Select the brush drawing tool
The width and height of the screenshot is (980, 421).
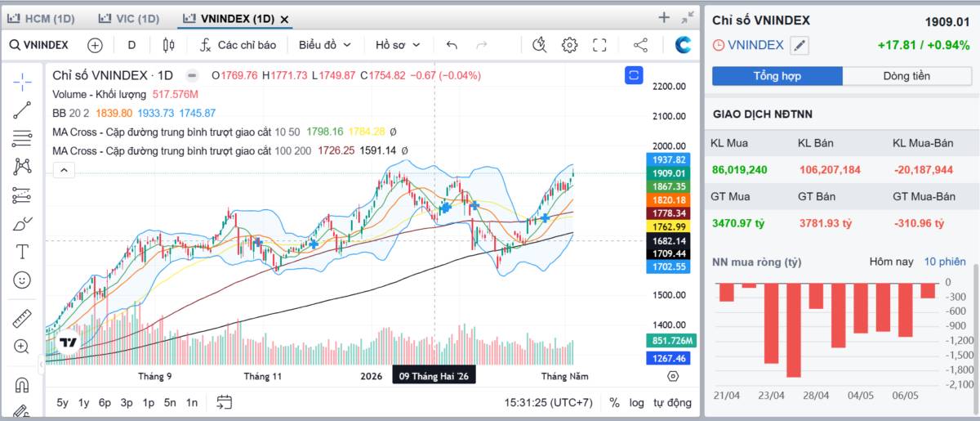point(22,223)
